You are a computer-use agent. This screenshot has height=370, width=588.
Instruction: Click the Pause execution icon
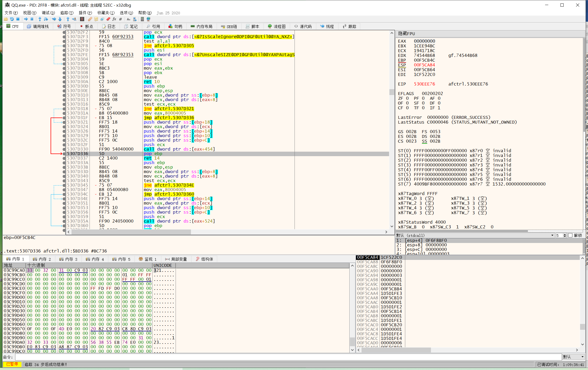(32, 19)
